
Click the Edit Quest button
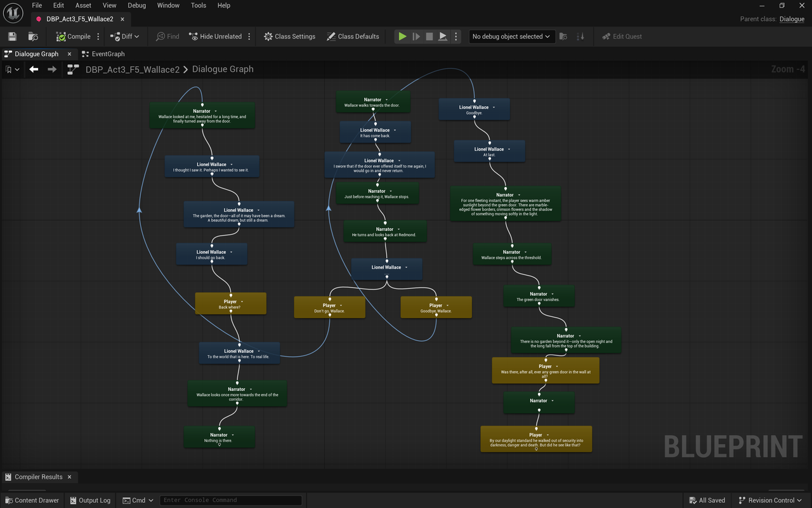tap(622, 36)
